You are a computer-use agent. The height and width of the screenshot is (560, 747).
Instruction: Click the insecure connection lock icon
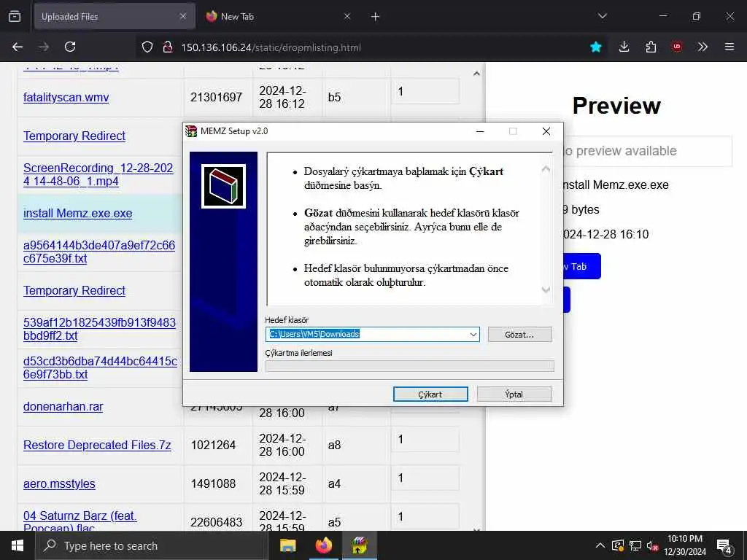[167, 47]
